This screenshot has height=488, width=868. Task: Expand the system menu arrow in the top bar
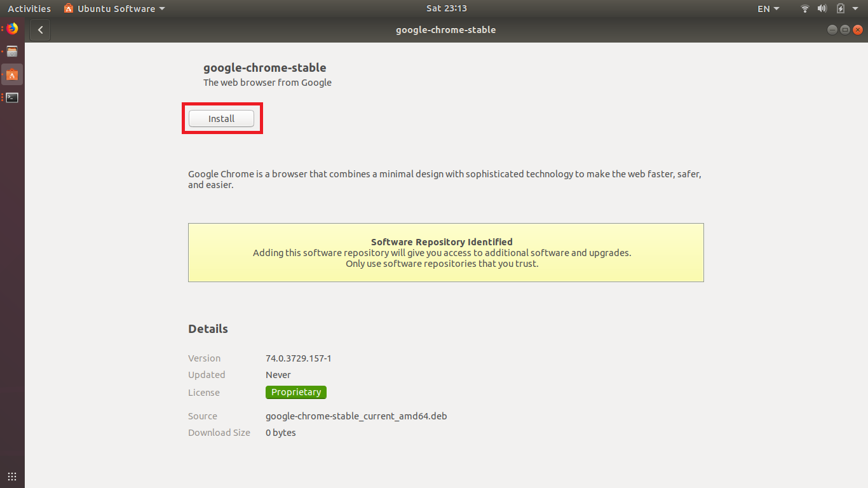855,9
